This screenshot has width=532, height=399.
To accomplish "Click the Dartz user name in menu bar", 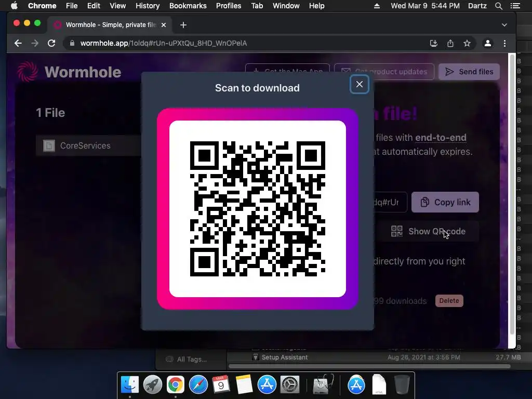I will pos(477,6).
